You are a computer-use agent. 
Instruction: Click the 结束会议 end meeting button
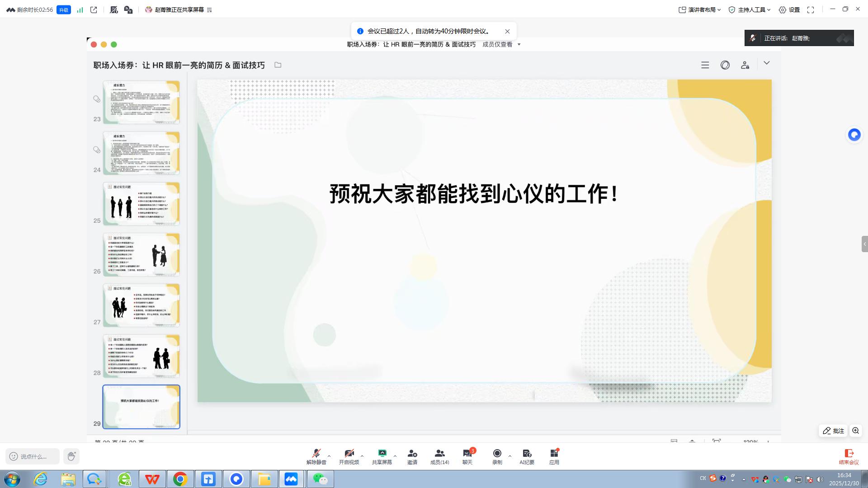(849, 456)
